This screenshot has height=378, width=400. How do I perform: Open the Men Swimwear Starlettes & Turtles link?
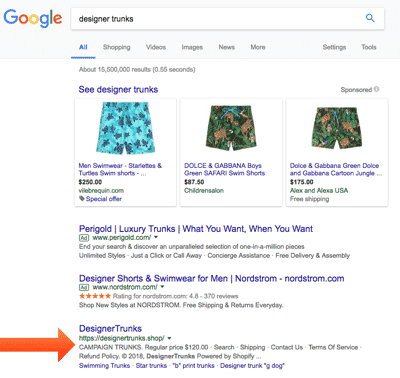[x=120, y=169]
